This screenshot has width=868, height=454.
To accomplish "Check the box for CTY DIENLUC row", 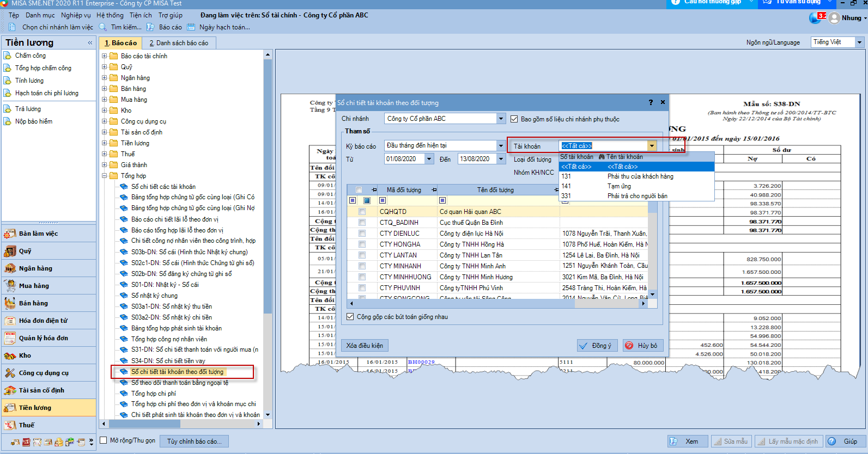I will (x=362, y=234).
